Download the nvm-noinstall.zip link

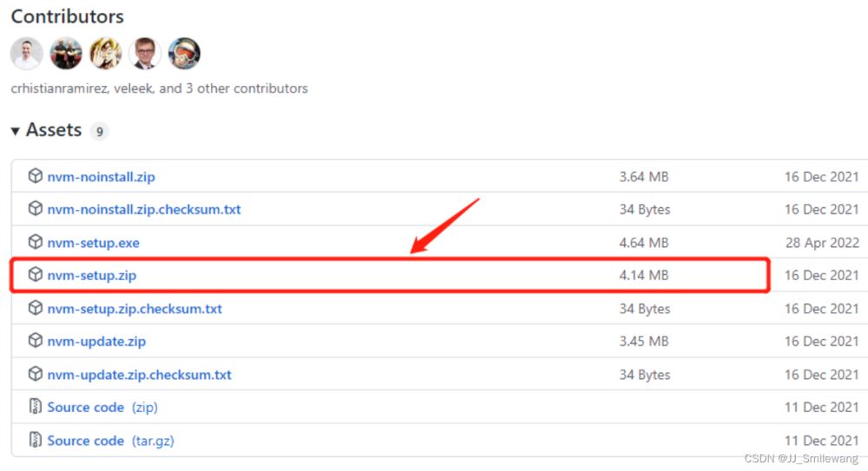coord(101,177)
